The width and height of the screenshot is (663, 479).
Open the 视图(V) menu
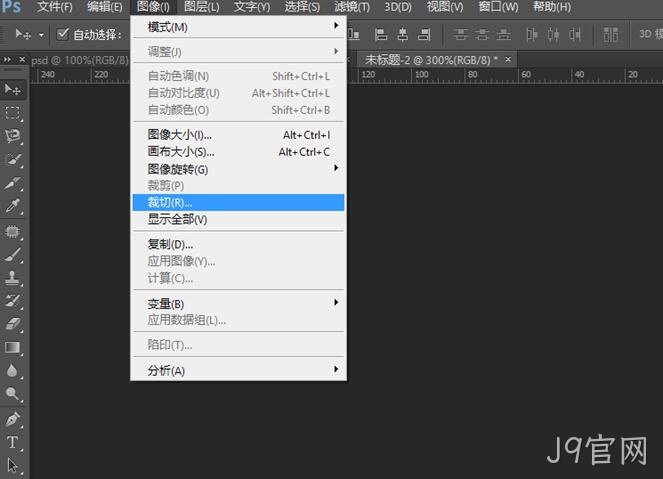445,7
